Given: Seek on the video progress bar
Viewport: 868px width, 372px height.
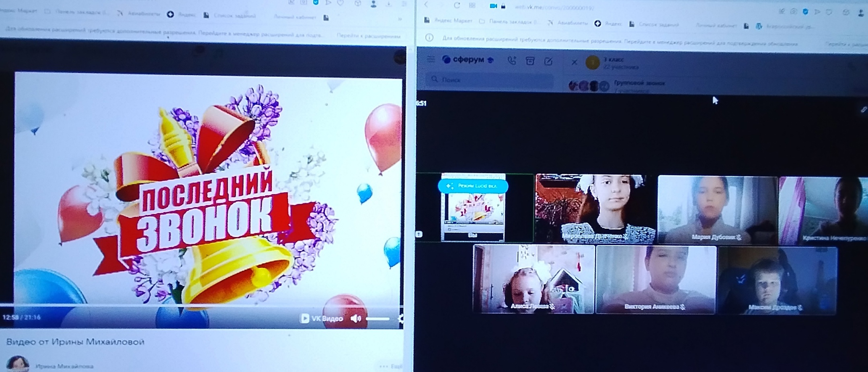Looking at the screenshot, I should [201, 306].
